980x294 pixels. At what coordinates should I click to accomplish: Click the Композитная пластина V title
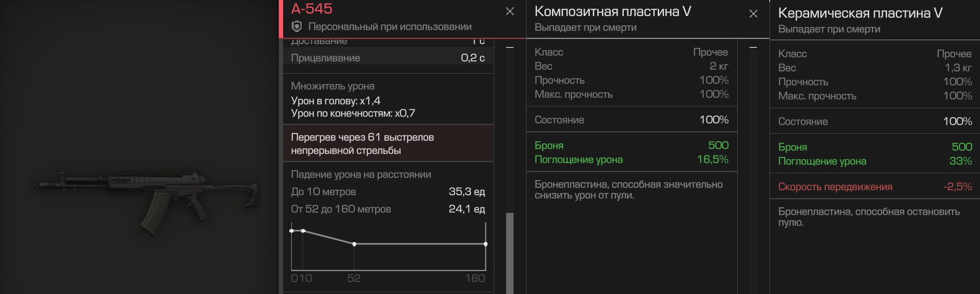click(613, 11)
